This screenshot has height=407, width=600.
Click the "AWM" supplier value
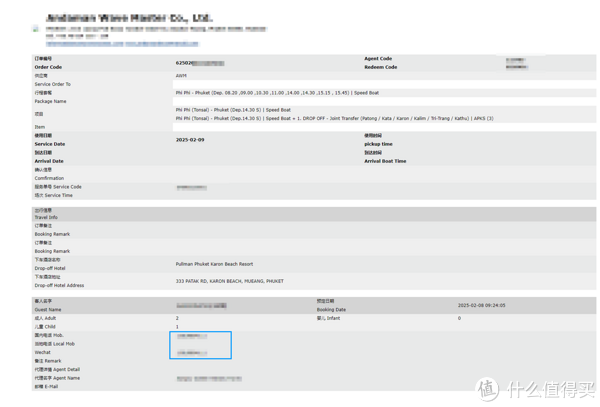tap(181, 76)
